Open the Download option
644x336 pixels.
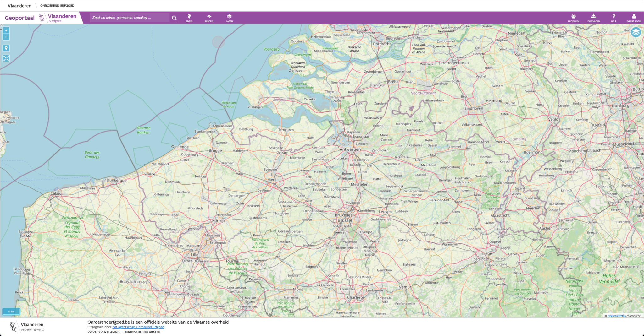point(593,18)
